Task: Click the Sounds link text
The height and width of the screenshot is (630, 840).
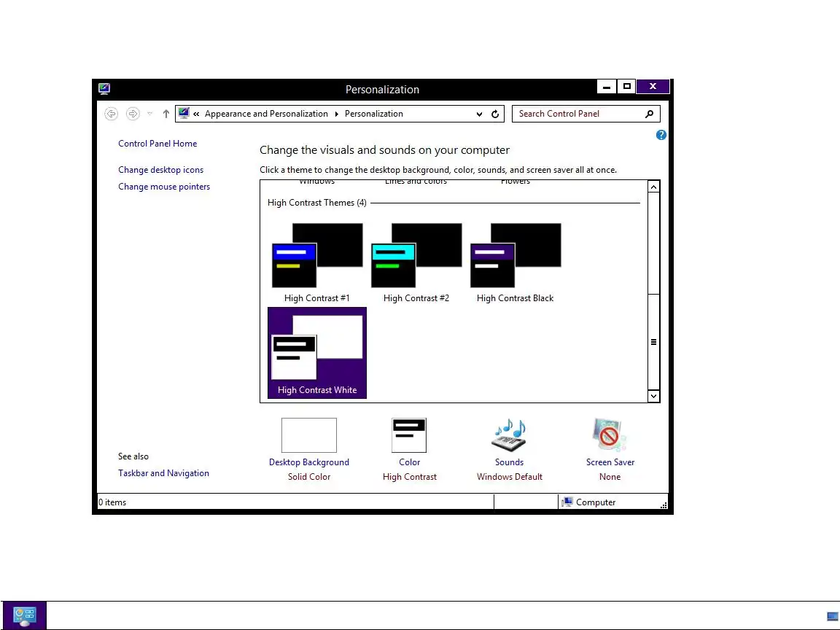Action: pyautogui.click(x=510, y=462)
